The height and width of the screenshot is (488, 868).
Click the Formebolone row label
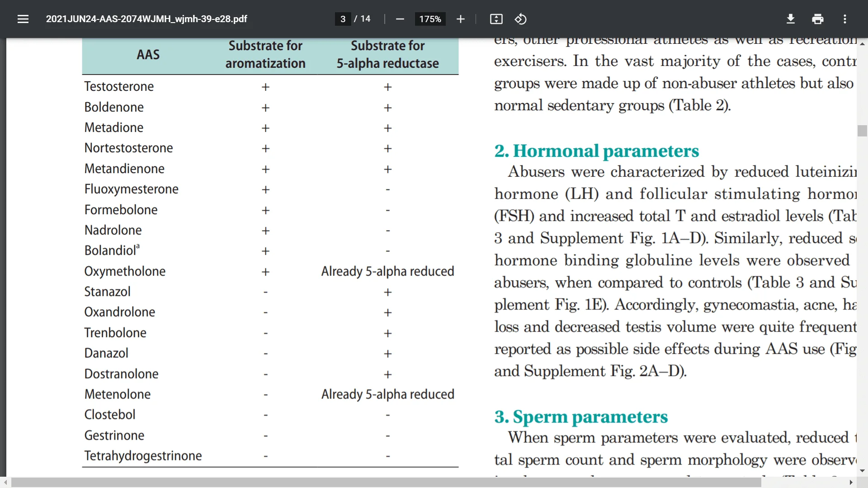[x=121, y=210]
